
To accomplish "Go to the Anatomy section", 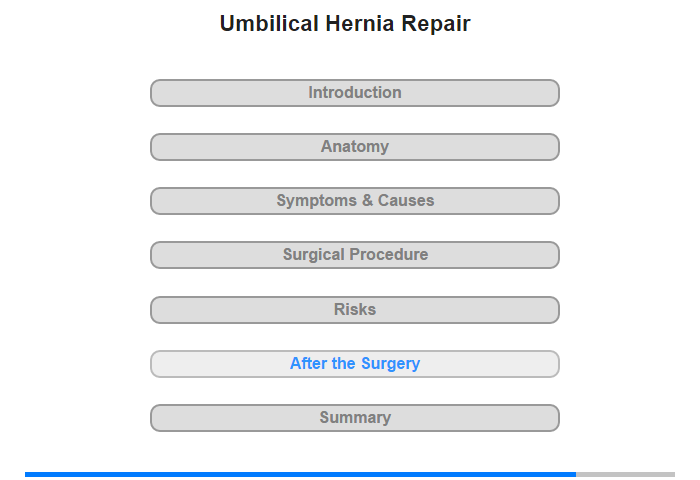I will click(355, 147).
